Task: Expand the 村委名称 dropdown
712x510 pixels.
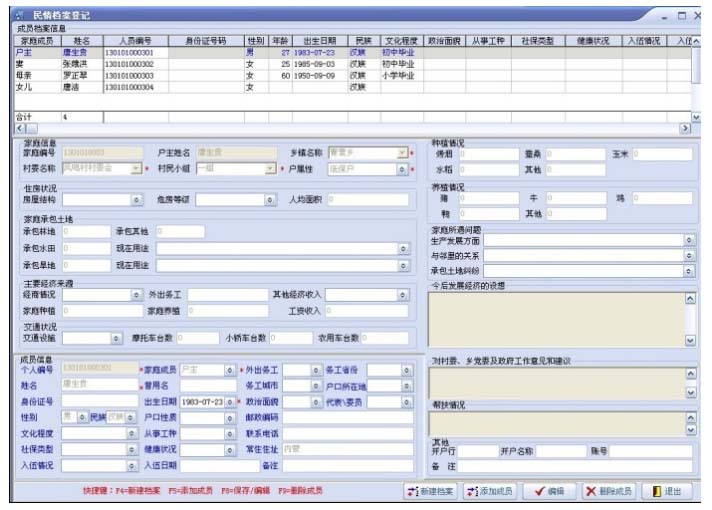Action: pyautogui.click(x=136, y=170)
